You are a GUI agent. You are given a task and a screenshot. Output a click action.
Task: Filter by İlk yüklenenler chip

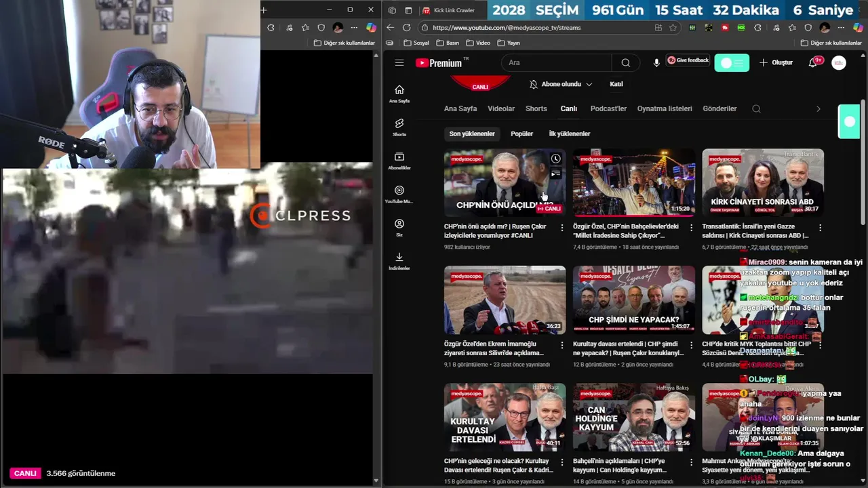pos(570,134)
